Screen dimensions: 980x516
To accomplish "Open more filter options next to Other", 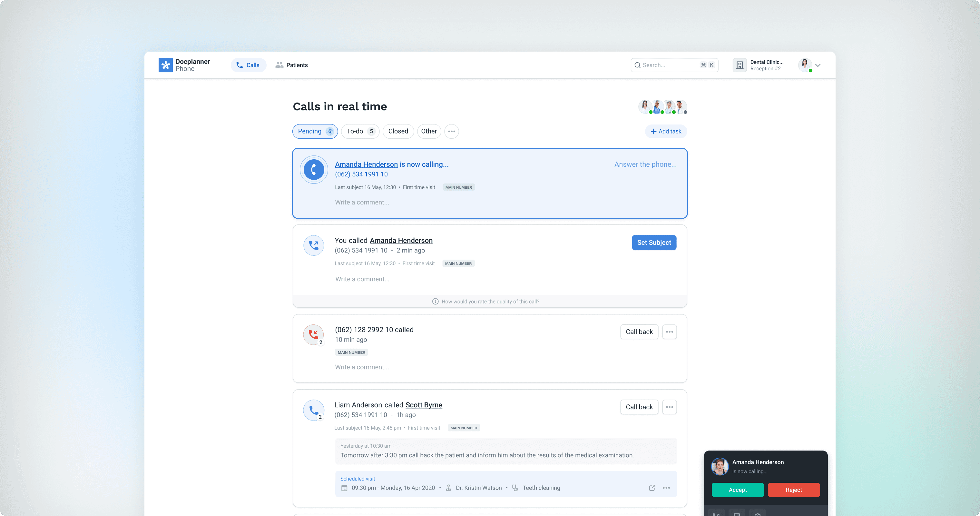I will [451, 131].
